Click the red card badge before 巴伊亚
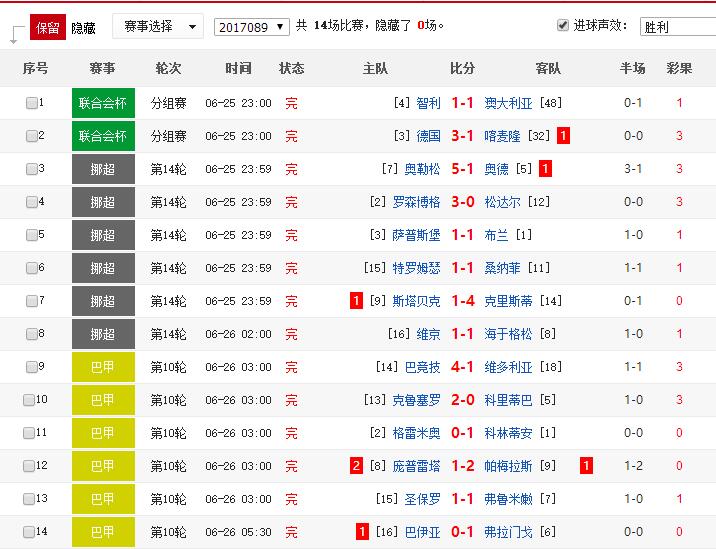 pos(362,531)
